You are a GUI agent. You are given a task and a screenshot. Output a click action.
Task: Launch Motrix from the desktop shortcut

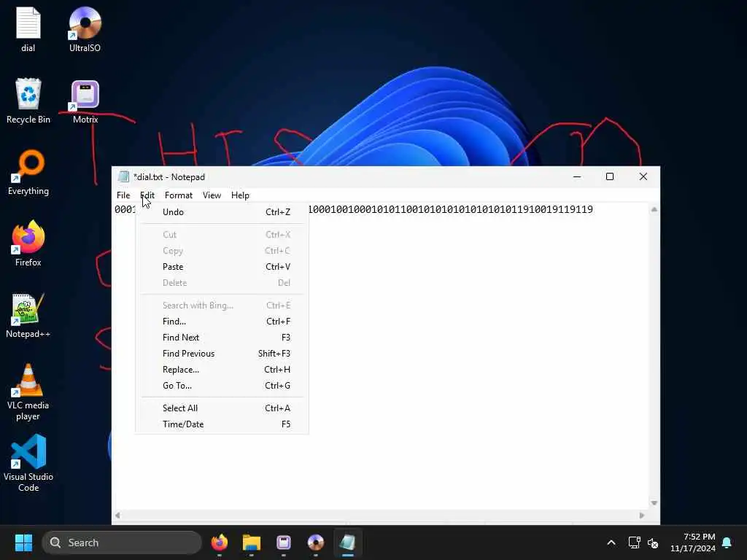tap(85, 101)
